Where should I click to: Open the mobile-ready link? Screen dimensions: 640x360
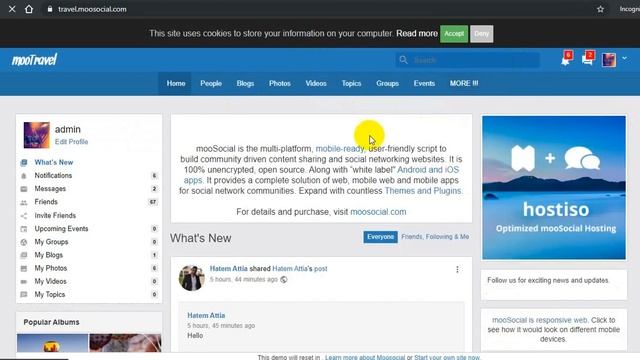340,149
